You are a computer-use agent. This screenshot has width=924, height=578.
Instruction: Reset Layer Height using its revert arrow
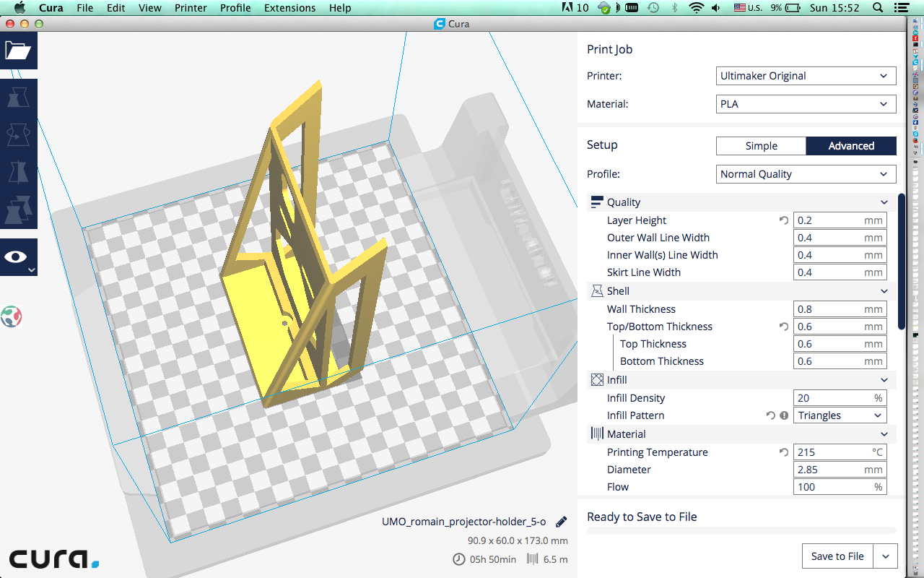point(784,220)
